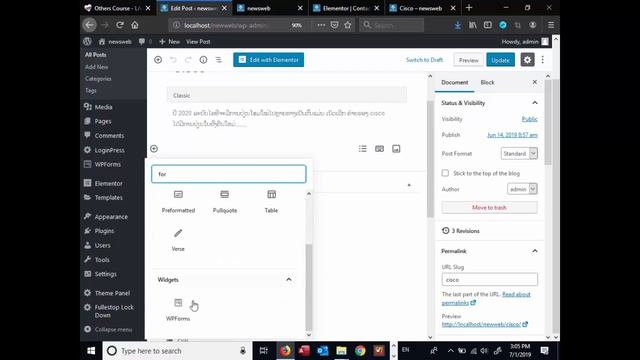The height and width of the screenshot is (360, 640).
Task: Switch to the Cisco – newsweb browser tab
Action: pos(422,8)
